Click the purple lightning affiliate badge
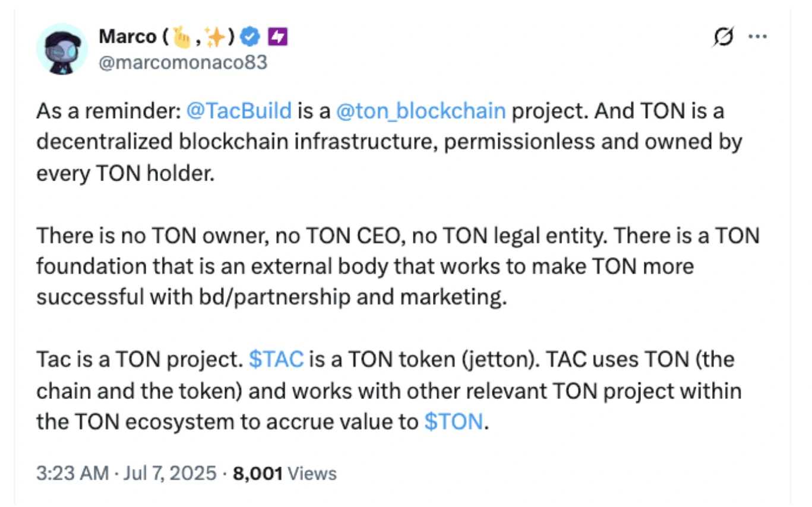Image resolution: width=812 pixels, height=507 pixels. [278, 37]
